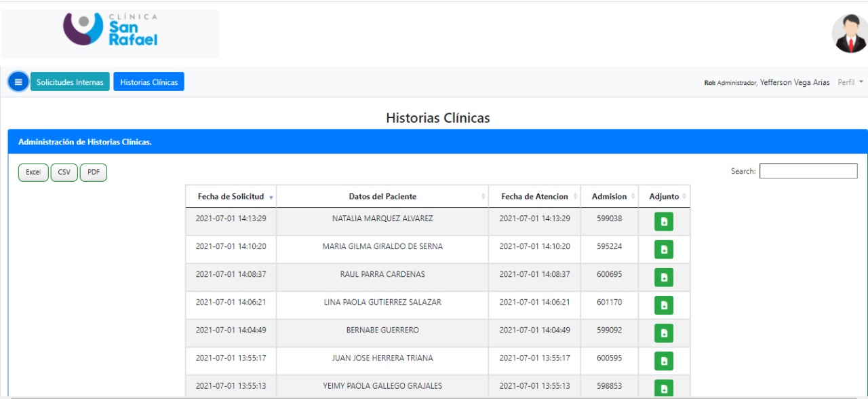Click the user avatar picture
Screen dimensions: 868x399
(x=849, y=33)
